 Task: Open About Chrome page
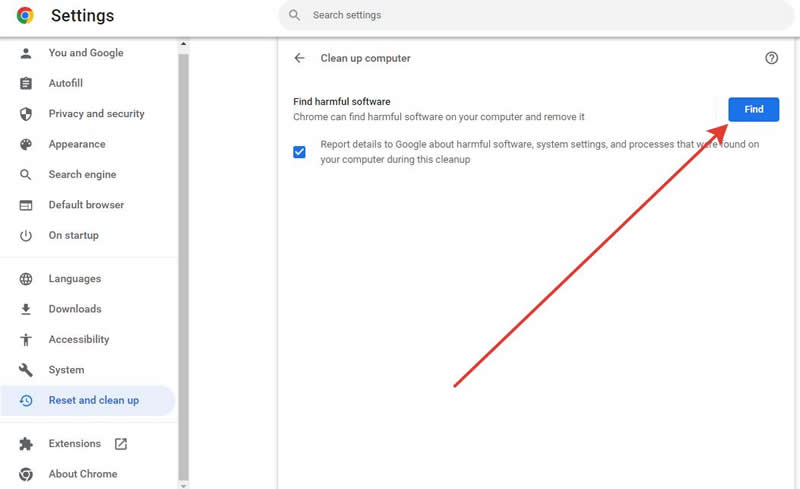pyautogui.click(x=83, y=474)
